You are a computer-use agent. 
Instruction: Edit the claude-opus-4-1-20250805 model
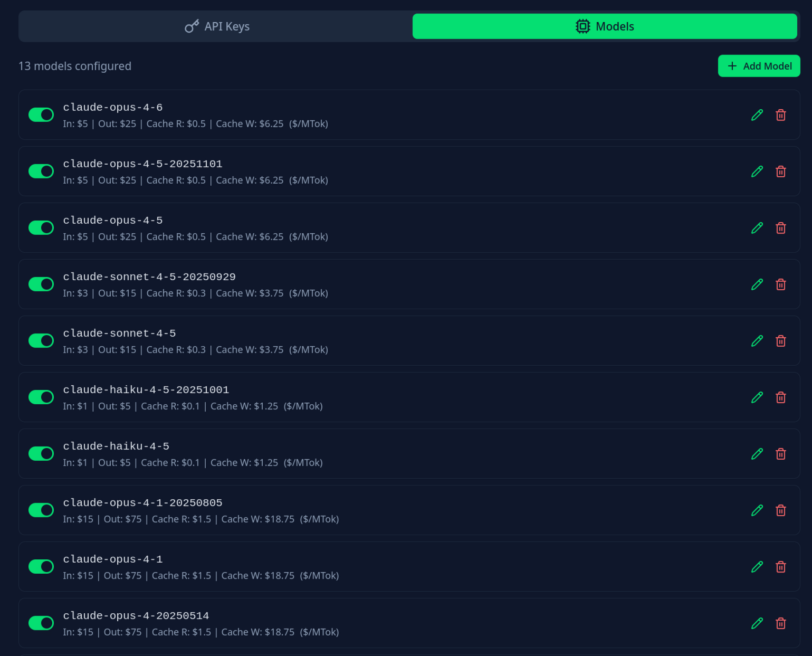(x=757, y=510)
